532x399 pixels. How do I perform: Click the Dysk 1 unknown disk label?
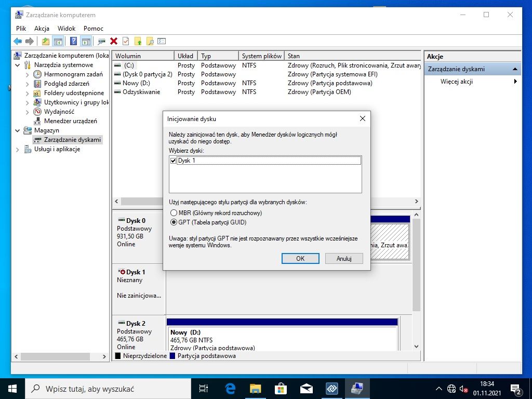coord(136,272)
